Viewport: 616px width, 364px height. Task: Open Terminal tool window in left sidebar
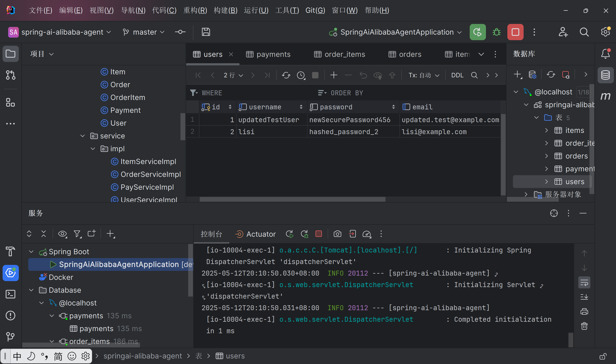10,294
